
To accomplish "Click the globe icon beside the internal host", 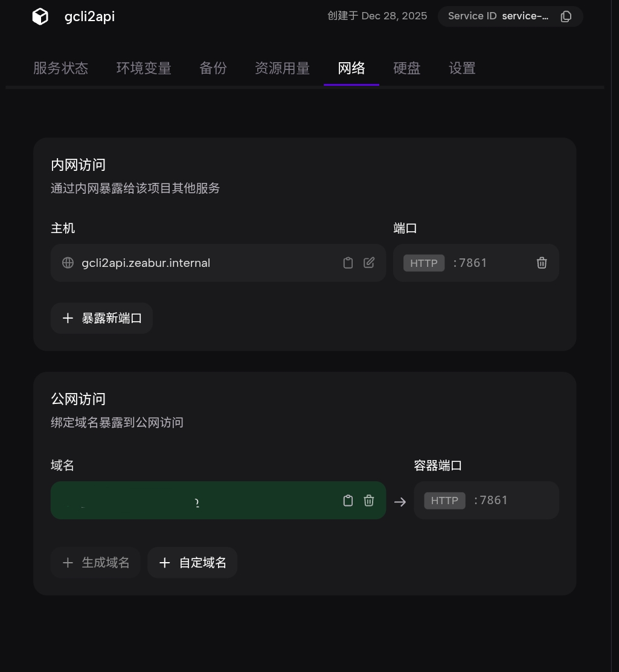I will tap(68, 263).
